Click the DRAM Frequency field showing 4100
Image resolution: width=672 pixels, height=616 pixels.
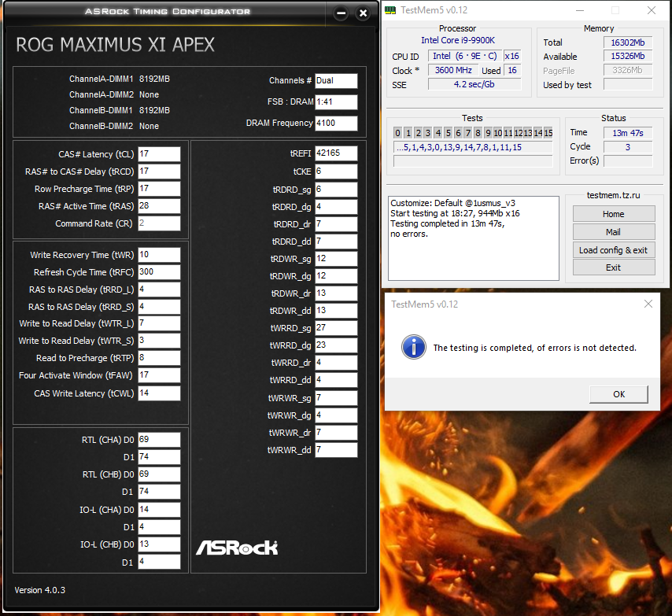(336, 123)
